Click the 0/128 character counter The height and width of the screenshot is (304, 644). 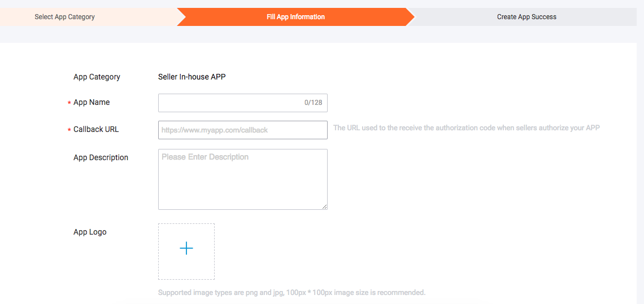tap(313, 103)
